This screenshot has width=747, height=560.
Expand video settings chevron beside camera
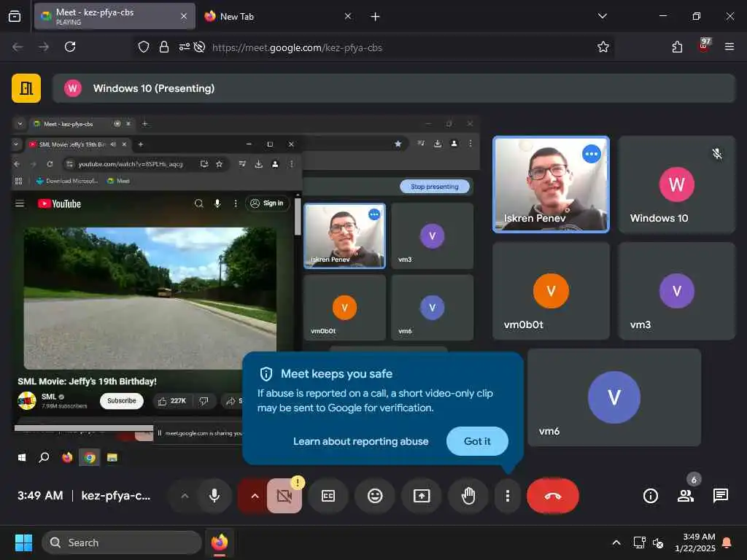255,496
